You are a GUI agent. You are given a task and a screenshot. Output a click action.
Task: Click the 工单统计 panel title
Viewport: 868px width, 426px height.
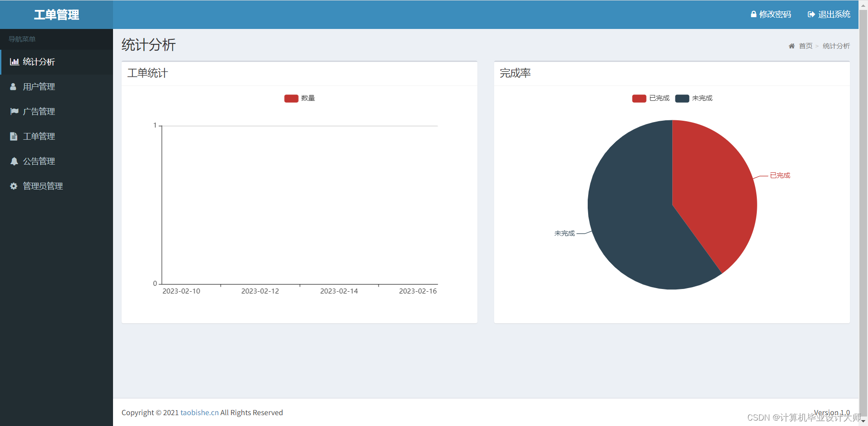147,73
